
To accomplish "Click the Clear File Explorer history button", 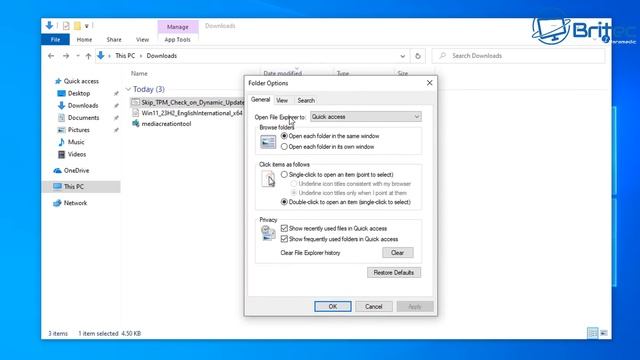I will [x=398, y=253].
